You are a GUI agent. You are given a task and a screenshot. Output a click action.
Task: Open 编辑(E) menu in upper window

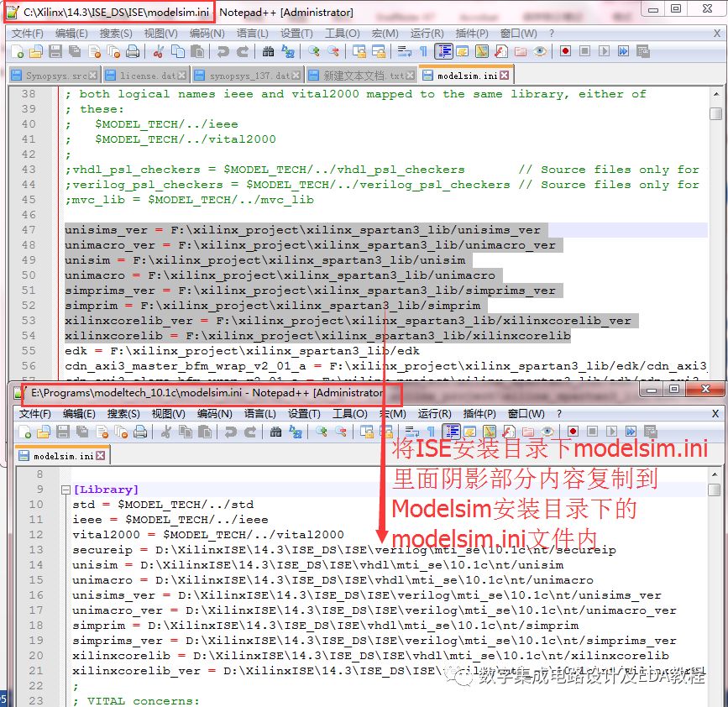[x=71, y=34]
